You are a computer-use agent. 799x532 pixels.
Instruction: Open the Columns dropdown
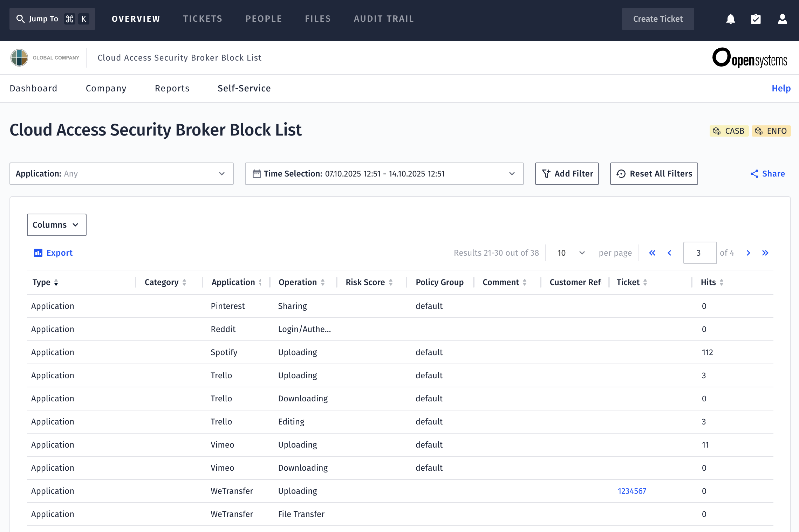pos(56,225)
